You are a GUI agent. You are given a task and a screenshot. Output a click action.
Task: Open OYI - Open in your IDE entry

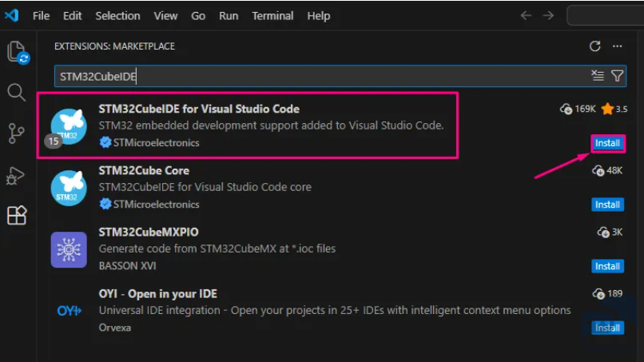click(157, 294)
